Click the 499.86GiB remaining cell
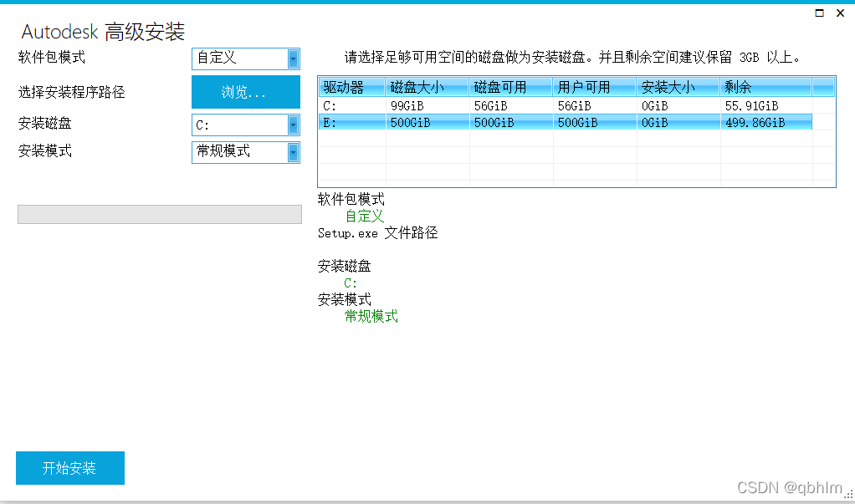Viewport: 855px width, 504px height. (766, 123)
